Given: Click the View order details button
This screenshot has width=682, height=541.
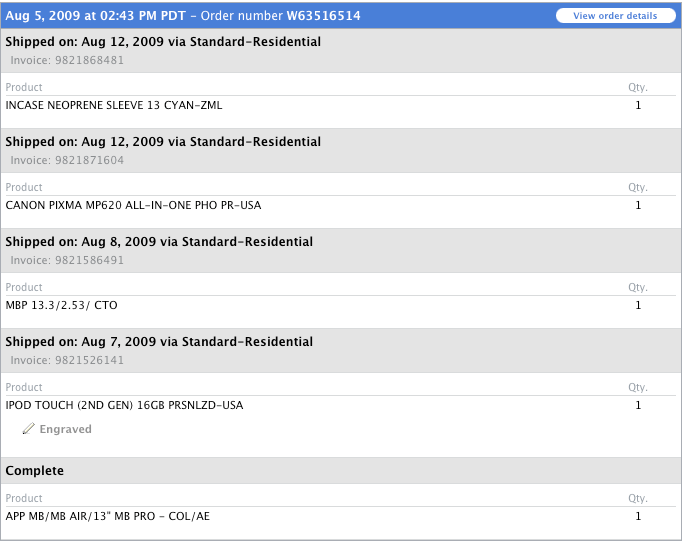Looking at the screenshot, I should [x=615, y=16].
